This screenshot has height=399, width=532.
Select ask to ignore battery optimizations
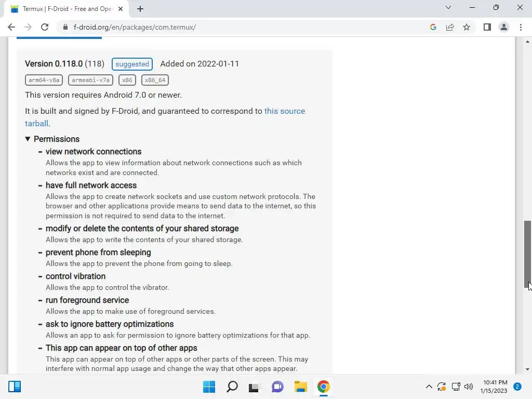pos(110,324)
